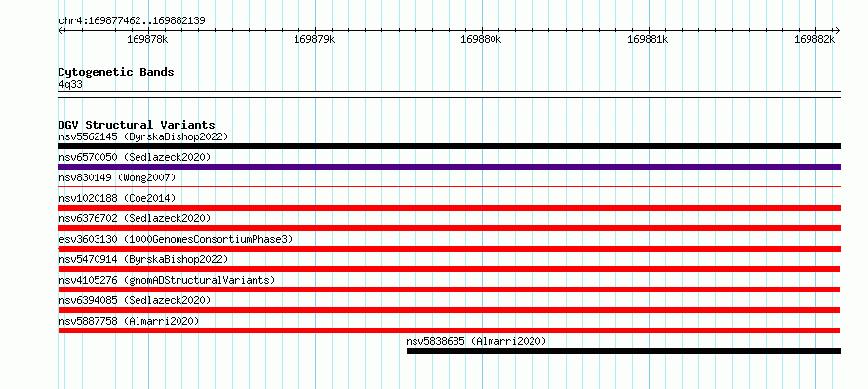The height and width of the screenshot is (389, 868).
Task: Click the 169878k ruler tick label
Action: 148,39
